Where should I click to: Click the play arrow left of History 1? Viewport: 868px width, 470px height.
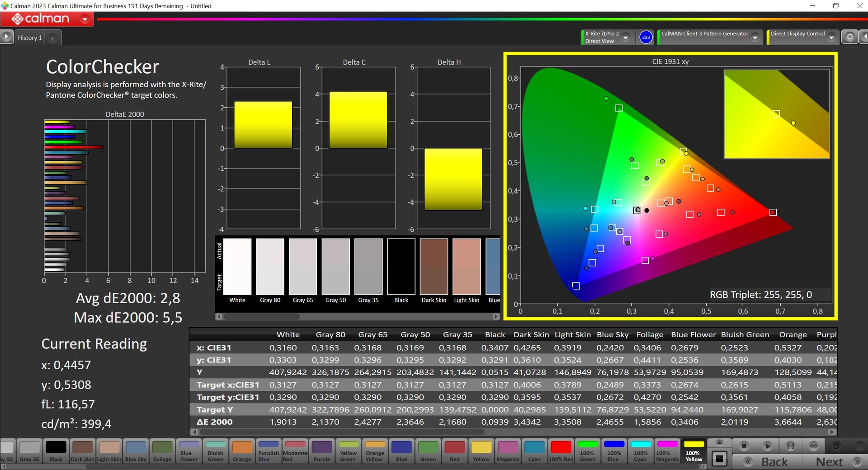pos(6,37)
